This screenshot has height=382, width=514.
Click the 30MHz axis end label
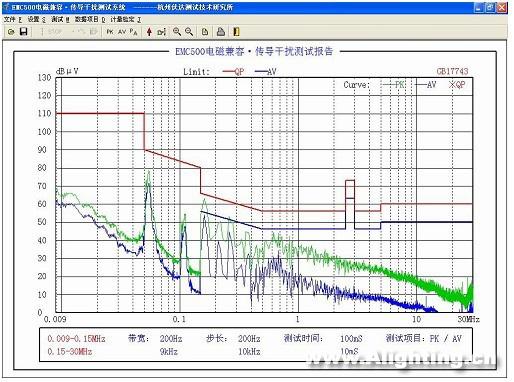468,319
